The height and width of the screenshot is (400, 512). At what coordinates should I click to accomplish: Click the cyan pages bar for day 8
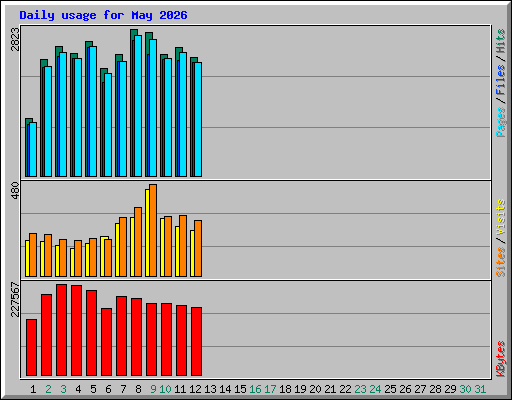138,106
